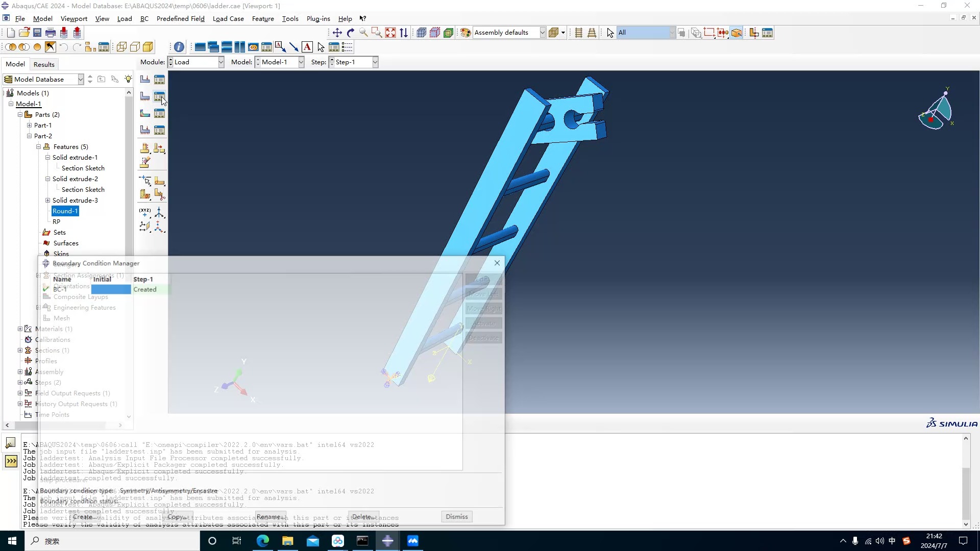
Task: Click the Windows Search box in taskbar
Action: tap(112, 541)
